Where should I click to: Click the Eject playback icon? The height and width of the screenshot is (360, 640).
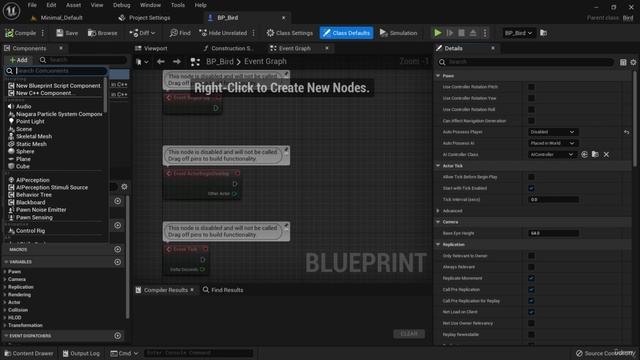coord(473,33)
